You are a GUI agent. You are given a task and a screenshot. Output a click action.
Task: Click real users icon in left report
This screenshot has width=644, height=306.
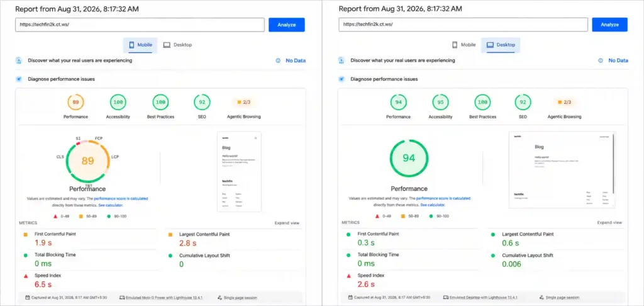click(18, 60)
